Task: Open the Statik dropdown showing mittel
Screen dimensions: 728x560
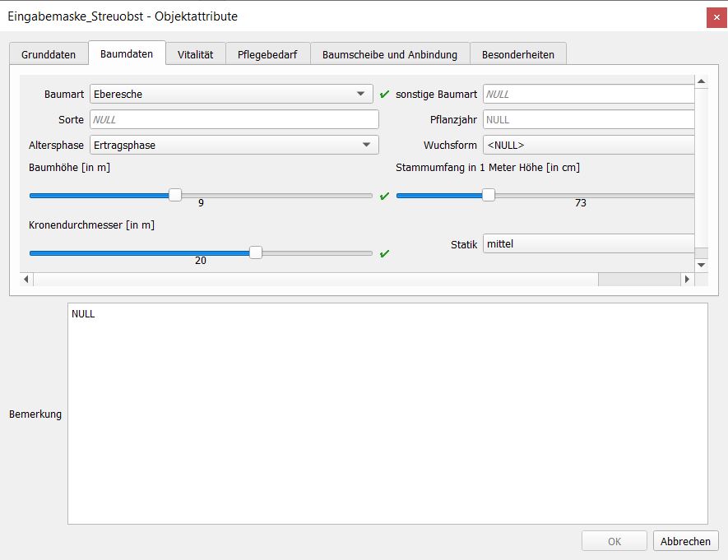Action: coord(587,244)
